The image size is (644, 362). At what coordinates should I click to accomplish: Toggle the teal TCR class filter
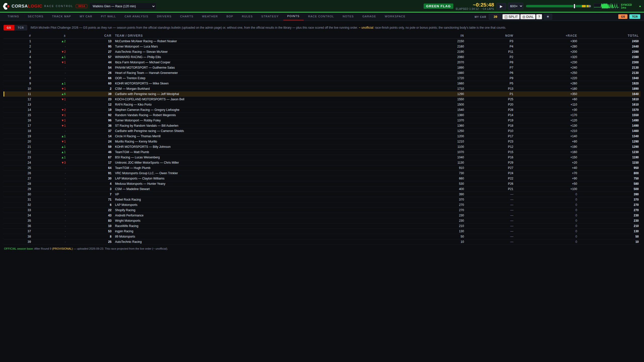coord(635,17)
